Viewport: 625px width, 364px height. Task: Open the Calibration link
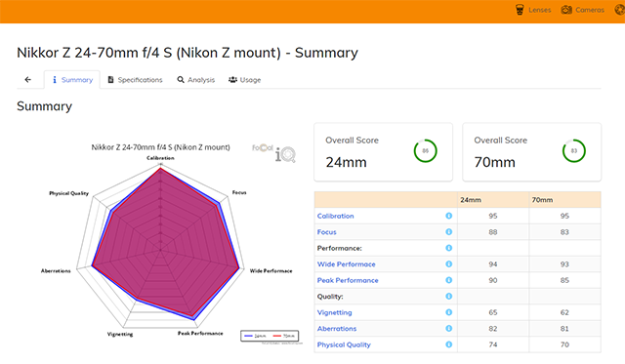pyautogui.click(x=335, y=216)
